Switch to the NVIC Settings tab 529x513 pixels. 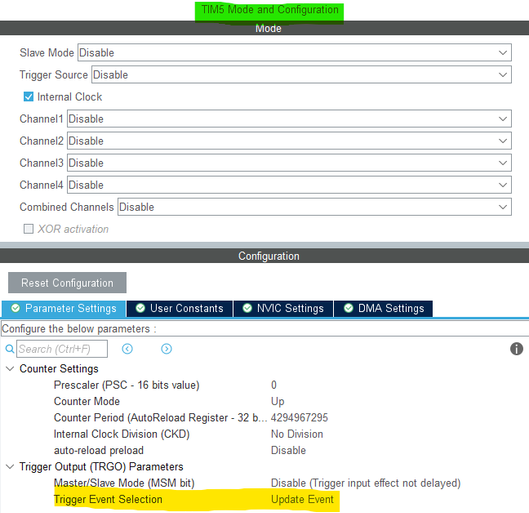tap(283, 308)
